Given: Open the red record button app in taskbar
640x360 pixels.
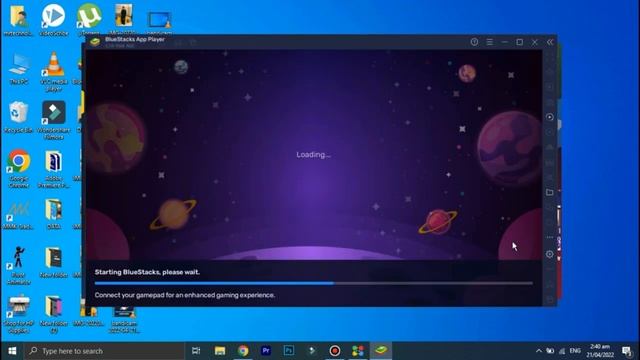Looking at the screenshot, I should (x=335, y=351).
